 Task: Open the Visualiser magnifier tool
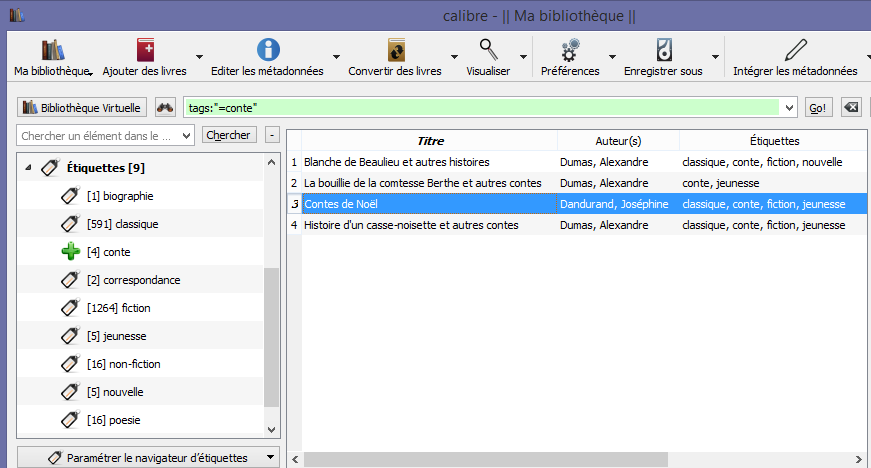click(488, 49)
